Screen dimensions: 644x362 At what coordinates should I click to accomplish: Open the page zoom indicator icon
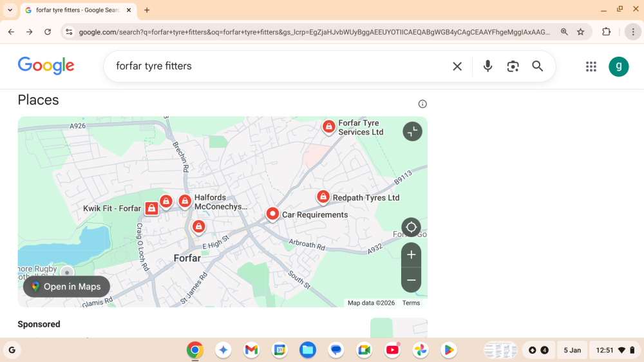click(x=564, y=32)
